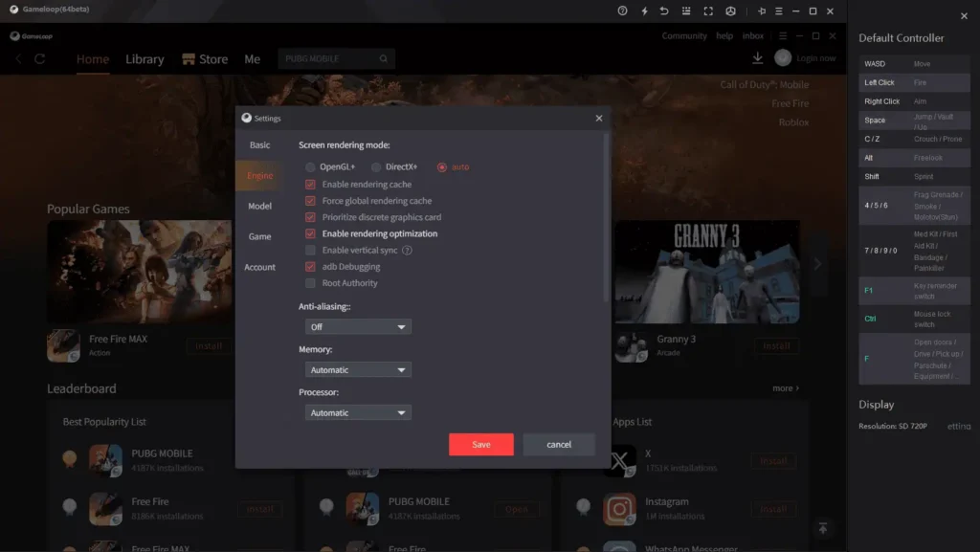Switch to the Store tab
This screenshot has width=980, height=552.
click(205, 59)
